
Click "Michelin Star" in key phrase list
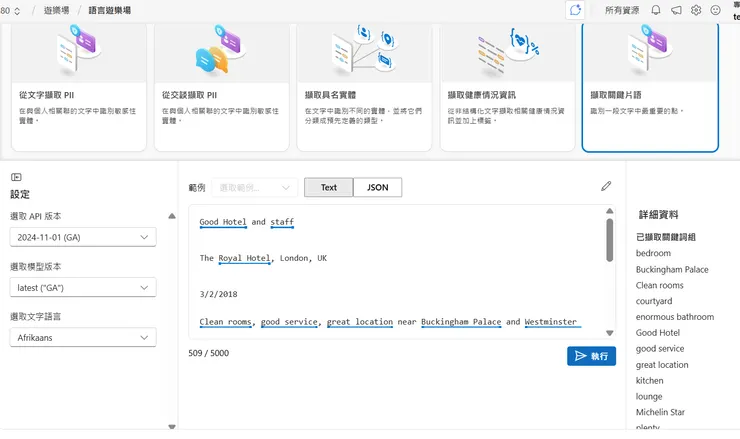tap(660, 412)
